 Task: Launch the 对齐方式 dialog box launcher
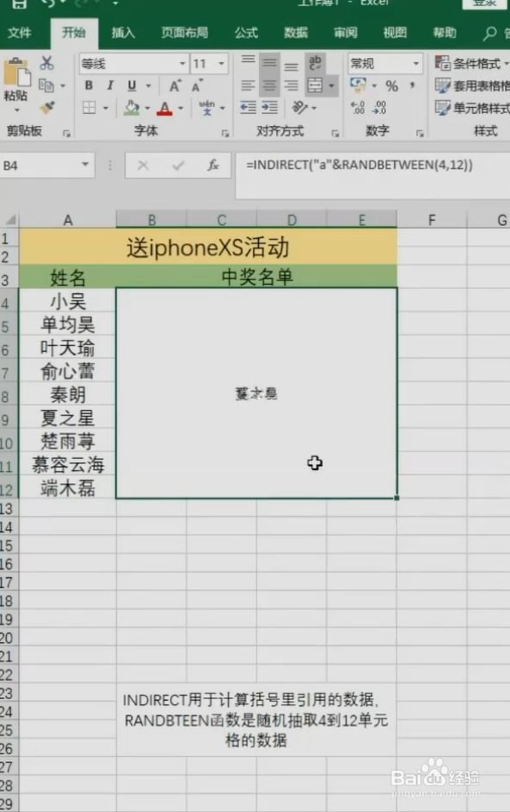click(x=336, y=134)
